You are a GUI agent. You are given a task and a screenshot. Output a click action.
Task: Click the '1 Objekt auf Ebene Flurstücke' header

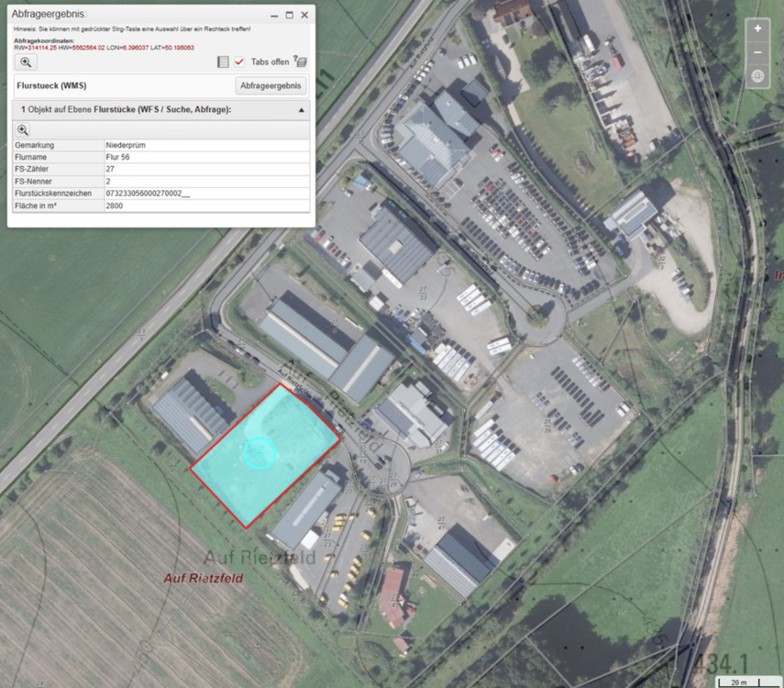[x=127, y=109]
